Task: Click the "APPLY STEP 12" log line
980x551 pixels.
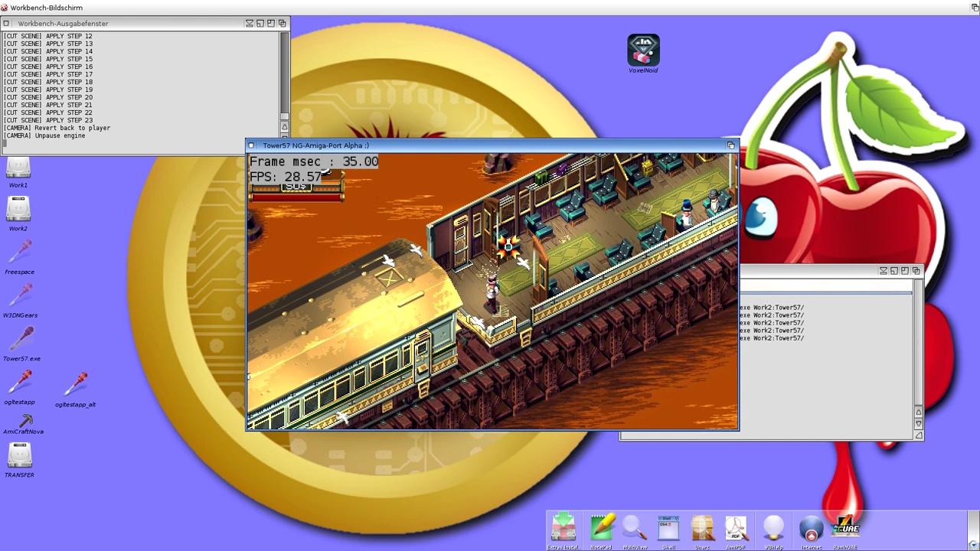Action: [47, 36]
